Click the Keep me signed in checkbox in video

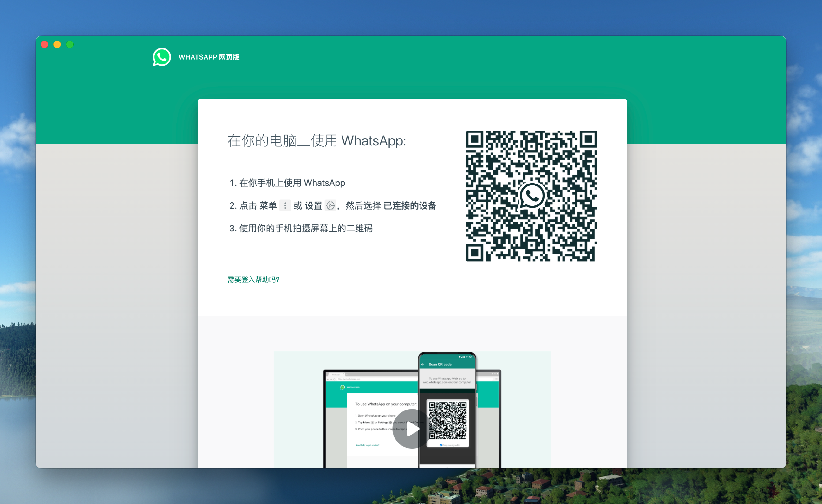pos(441,445)
